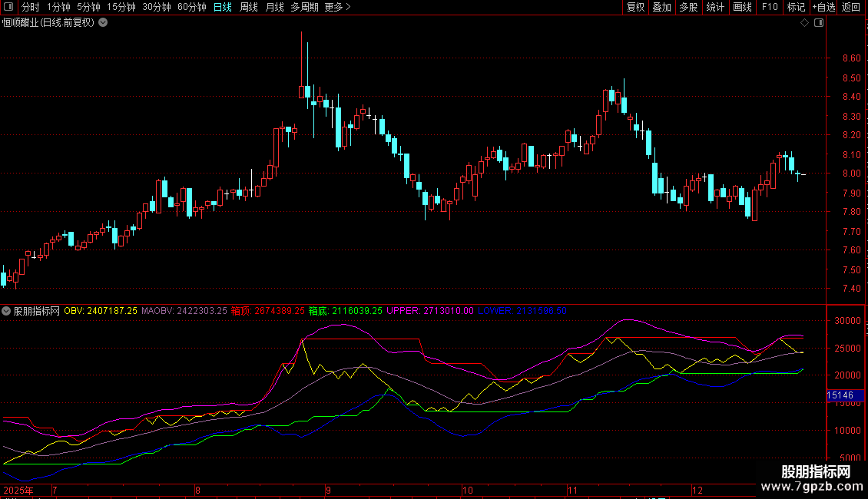Click the 复权 adjustment button
Viewport: 868px width, 499px height.
tap(635, 7)
